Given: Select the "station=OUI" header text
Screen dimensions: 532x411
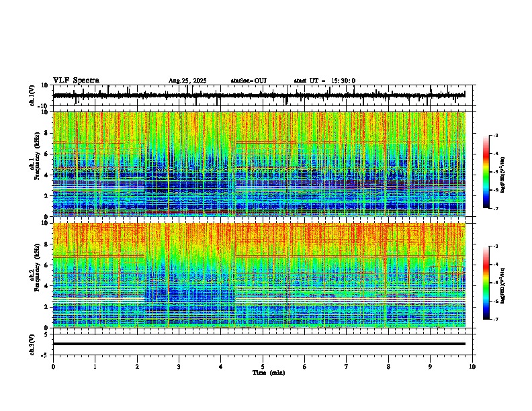Looking at the screenshot, I should pos(249,81).
